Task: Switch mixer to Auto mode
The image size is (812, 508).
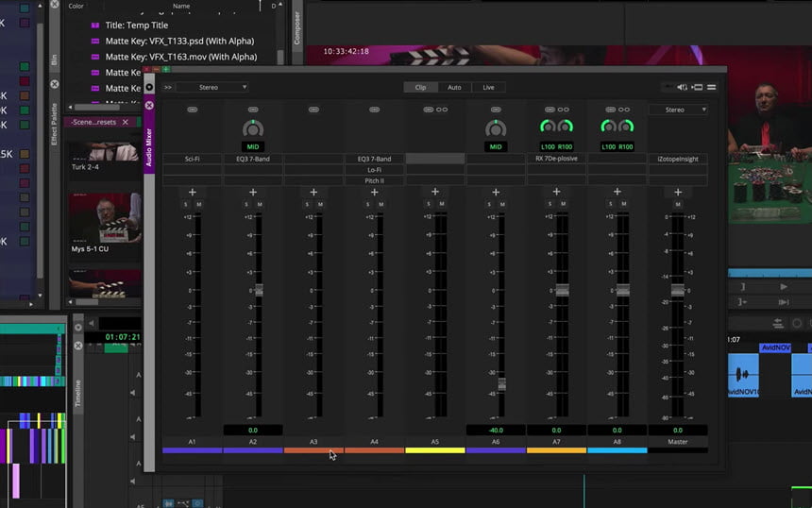Action: tap(454, 88)
